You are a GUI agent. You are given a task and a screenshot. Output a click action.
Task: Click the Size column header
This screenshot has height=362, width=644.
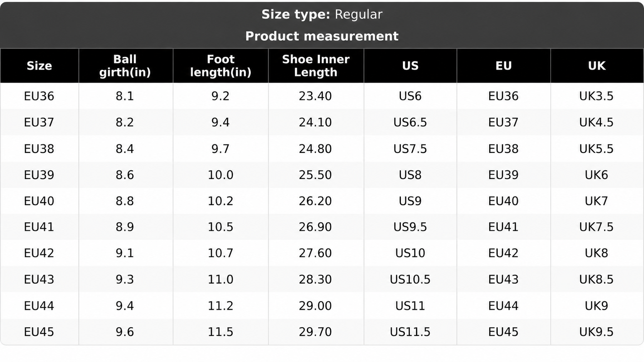coord(39,66)
